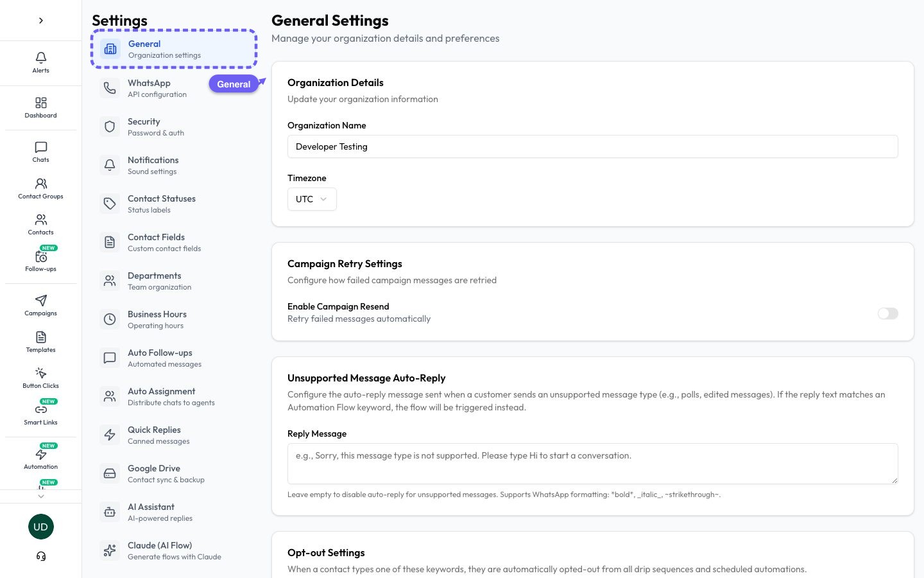Screen dimensions: 924x578
Task: Open the Departments settings tab
Action: click(x=174, y=281)
